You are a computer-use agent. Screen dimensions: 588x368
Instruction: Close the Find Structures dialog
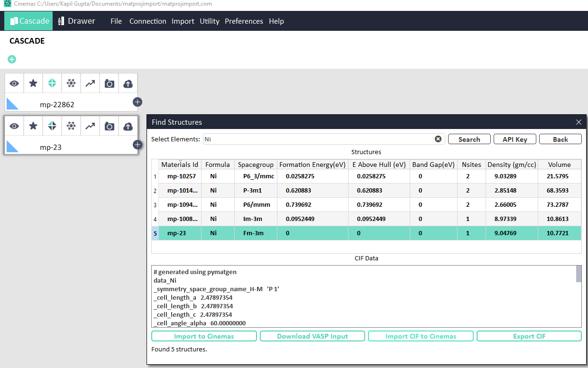point(579,122)
